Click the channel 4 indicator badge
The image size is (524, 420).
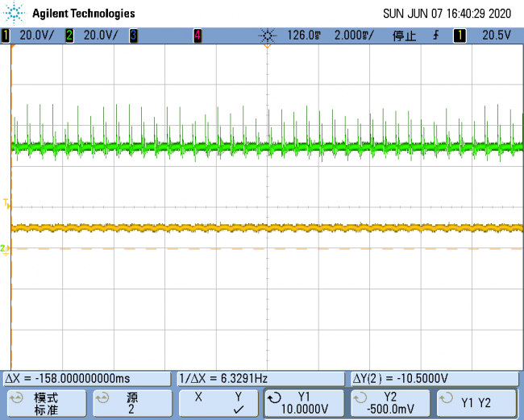tap(198, 35)
